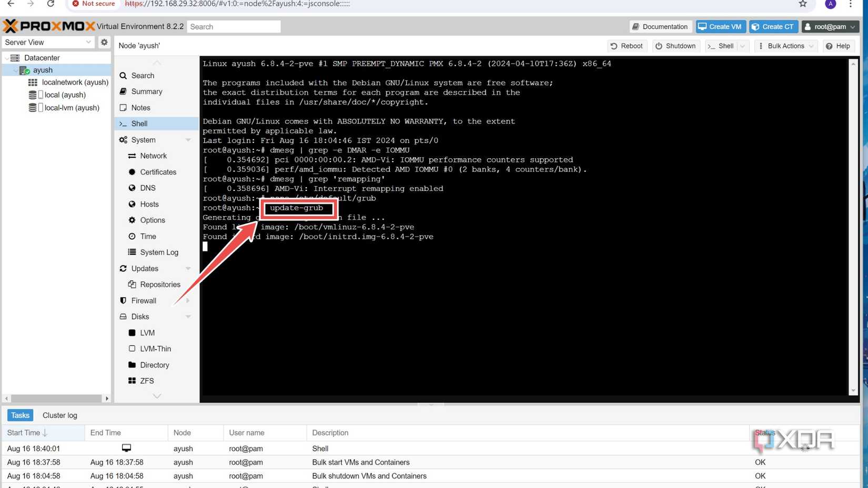Viewport: 868px width, 488px height.
Task: Select the Tasks tab
Action: (19, 415)
